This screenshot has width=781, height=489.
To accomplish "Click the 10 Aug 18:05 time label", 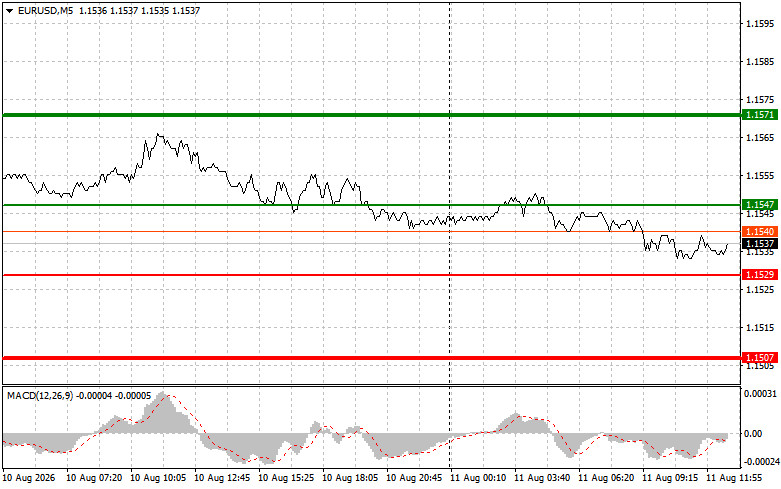I will [350, 478].
